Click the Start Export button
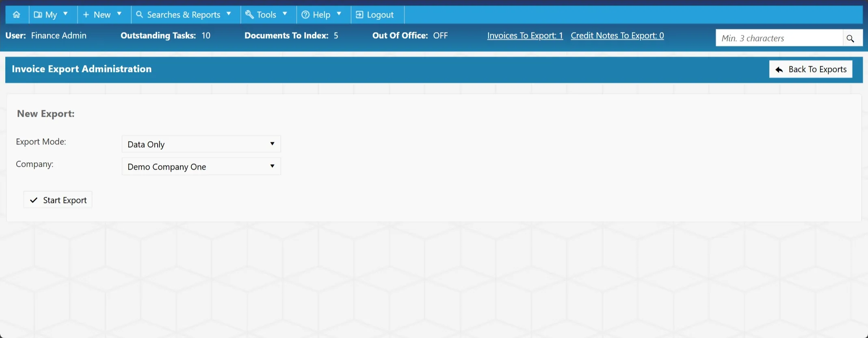This screenshot has width=868, height=338. (58, 200)
